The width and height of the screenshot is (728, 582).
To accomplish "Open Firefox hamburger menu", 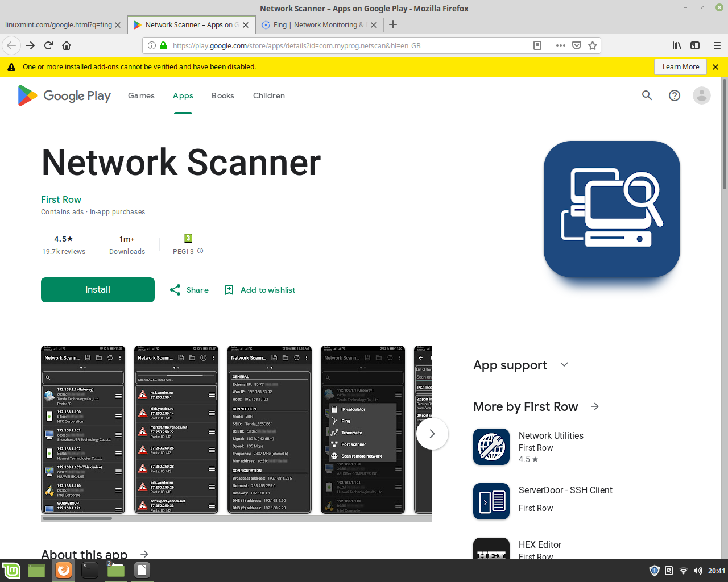I will coord(717,45).
